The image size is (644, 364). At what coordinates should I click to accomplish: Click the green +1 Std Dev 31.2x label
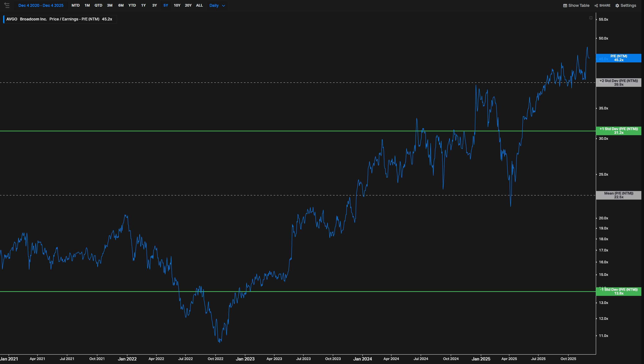618,131
